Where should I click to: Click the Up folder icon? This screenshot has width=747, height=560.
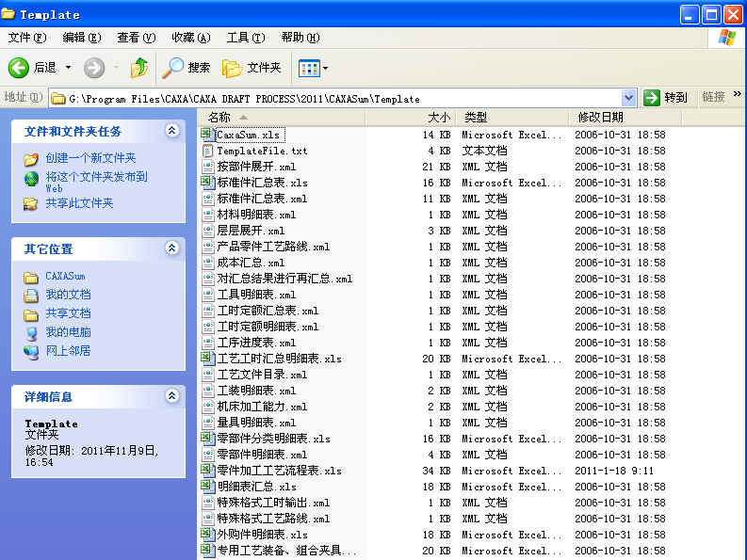(x=139, y=68)
